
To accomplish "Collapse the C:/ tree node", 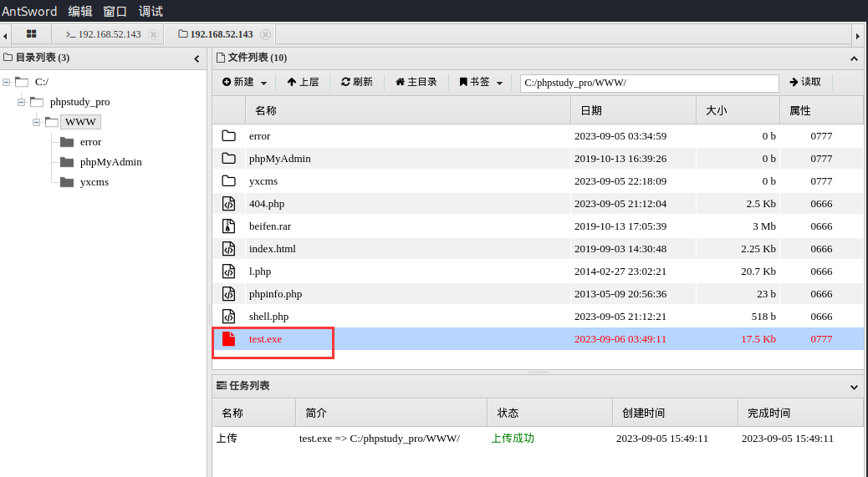I will 6,83.
